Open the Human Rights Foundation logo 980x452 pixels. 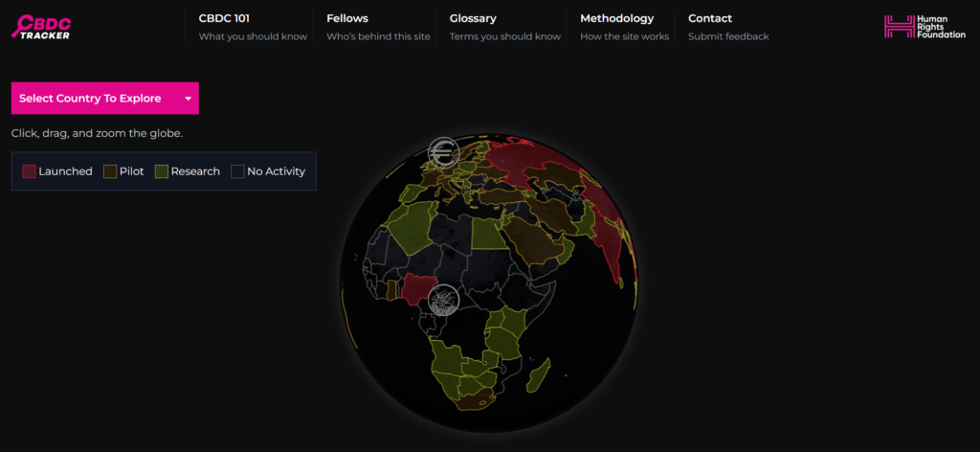tap(924, 27)
